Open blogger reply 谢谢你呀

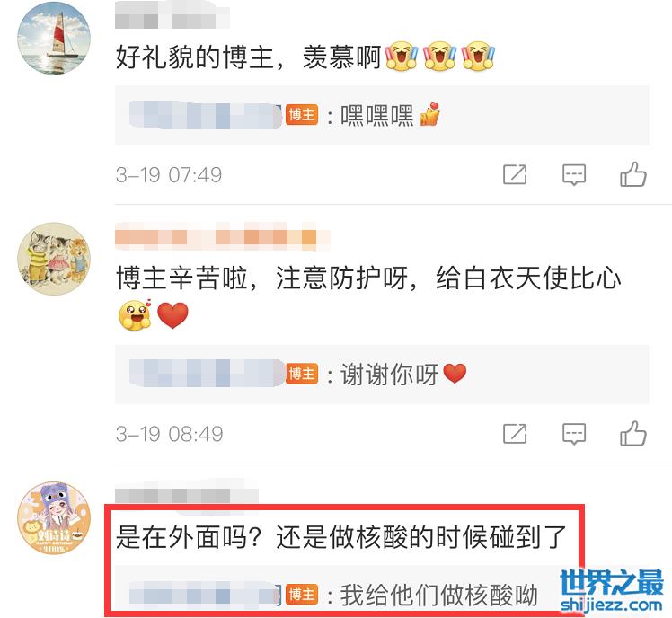click(x=382, y=375)
